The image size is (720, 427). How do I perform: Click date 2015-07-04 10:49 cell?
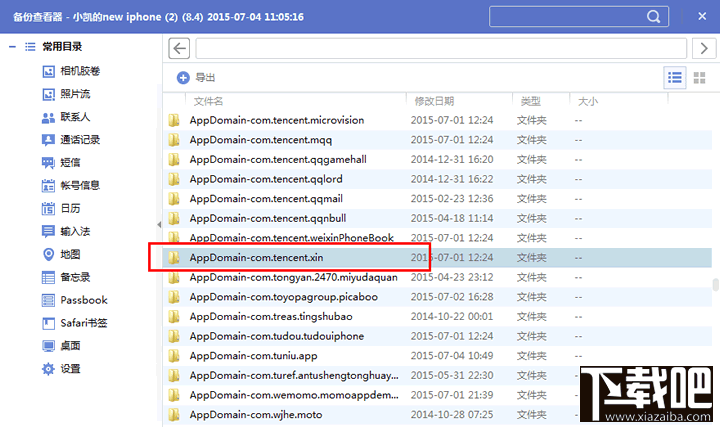(452, 356)
